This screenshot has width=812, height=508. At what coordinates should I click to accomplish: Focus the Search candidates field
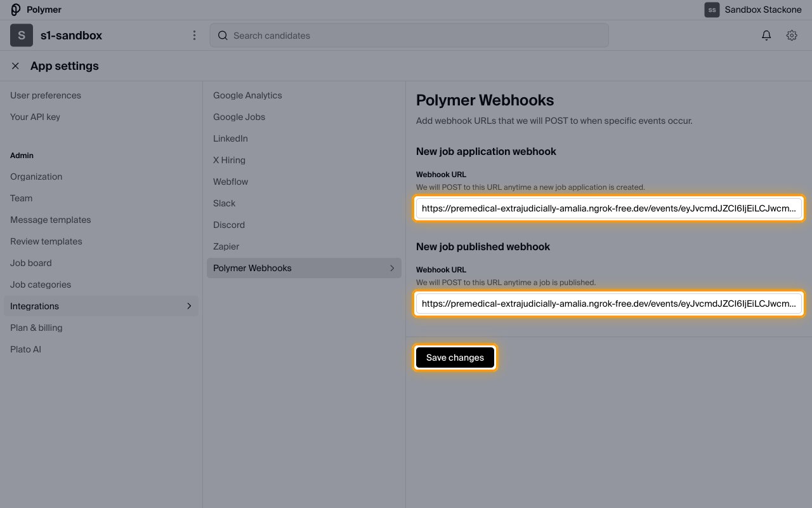pos(409,36)
